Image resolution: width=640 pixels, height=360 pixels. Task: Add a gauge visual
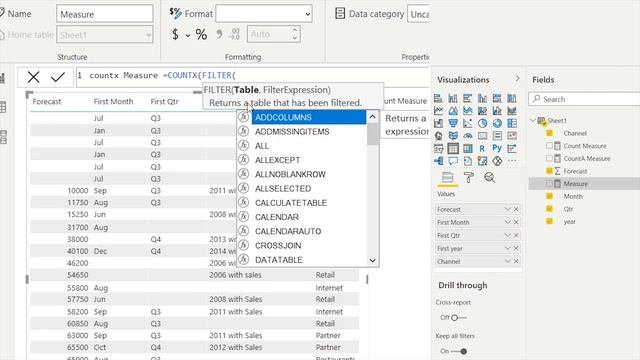(x=468, y=136)
